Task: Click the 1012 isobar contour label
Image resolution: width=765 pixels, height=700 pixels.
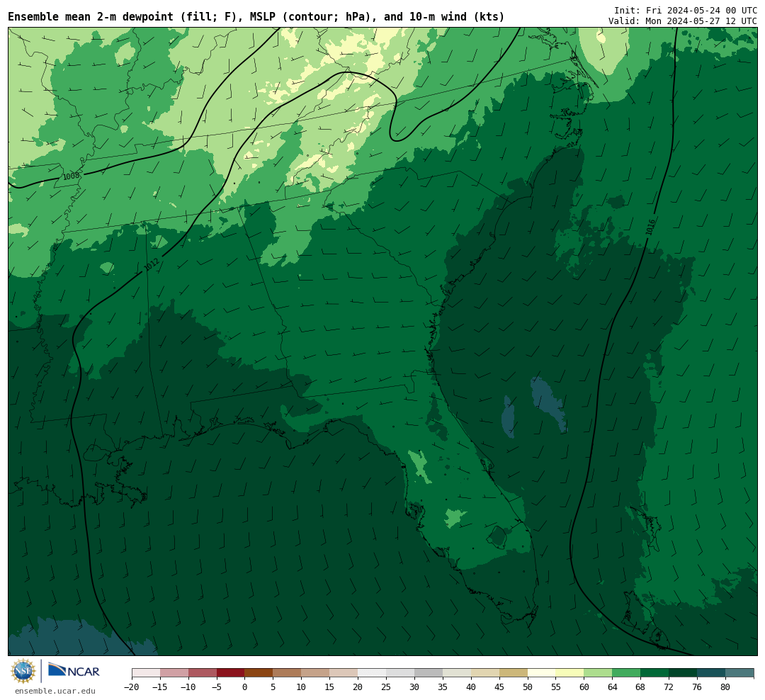Action: (x=152, y=265)
